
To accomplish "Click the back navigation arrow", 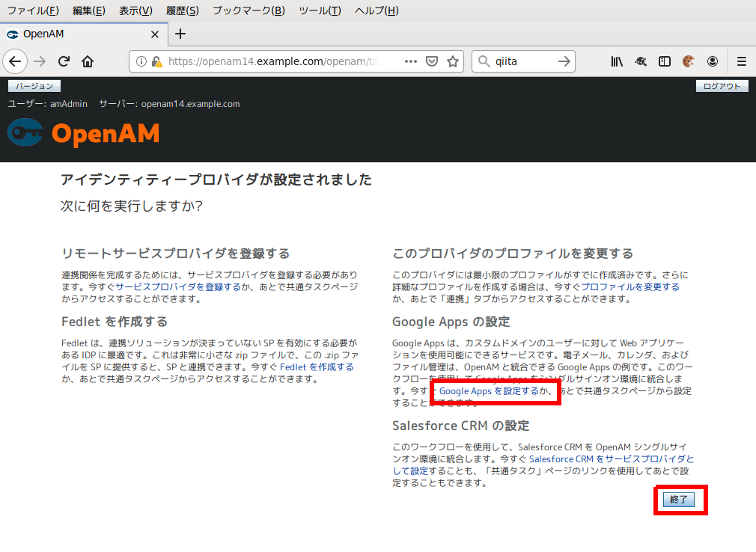I will [x=15, y=61].
